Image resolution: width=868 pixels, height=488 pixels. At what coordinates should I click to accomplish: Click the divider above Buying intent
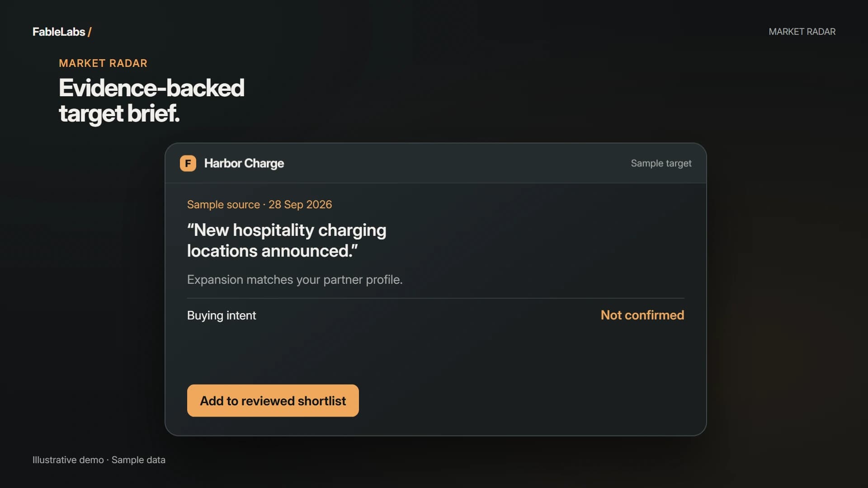tap(436, 298)
